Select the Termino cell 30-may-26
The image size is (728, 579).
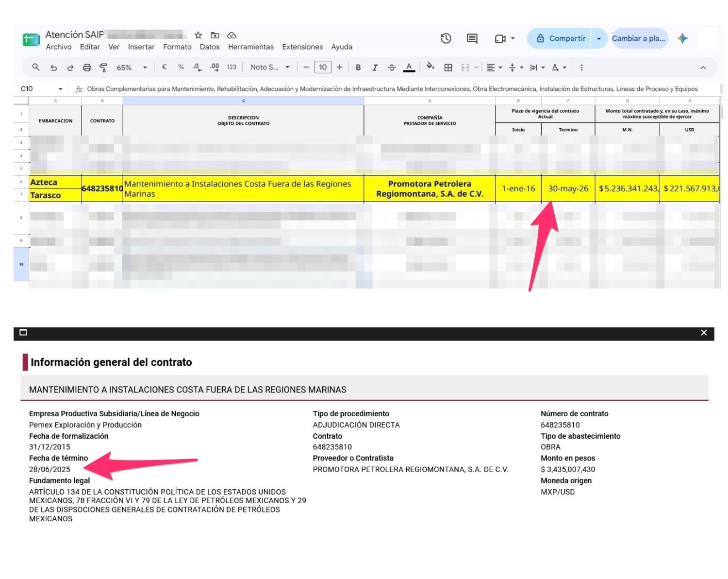(x=568, y=188)
